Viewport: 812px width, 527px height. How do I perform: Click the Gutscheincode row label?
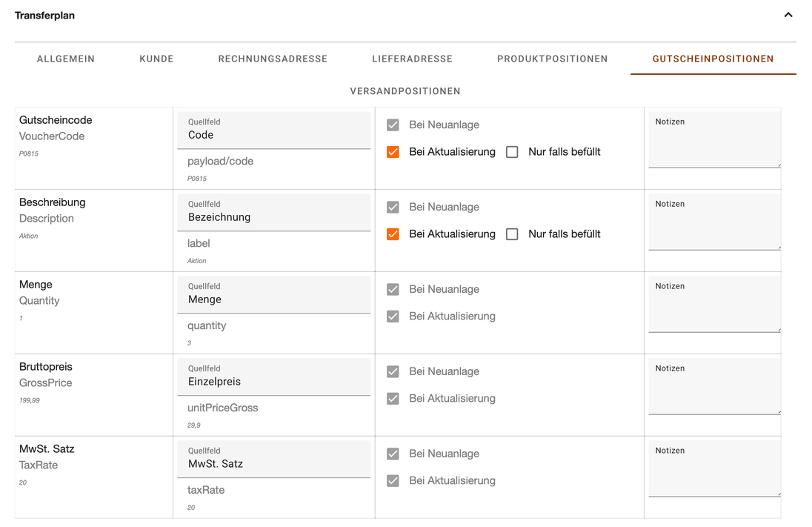point(56,120)
